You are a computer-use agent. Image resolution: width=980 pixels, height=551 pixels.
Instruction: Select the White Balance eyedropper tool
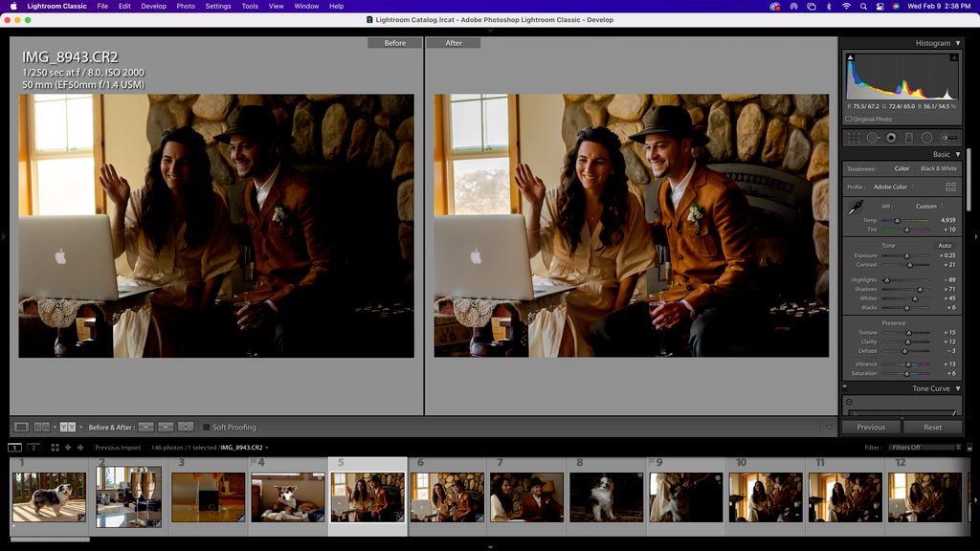[855, 208]
